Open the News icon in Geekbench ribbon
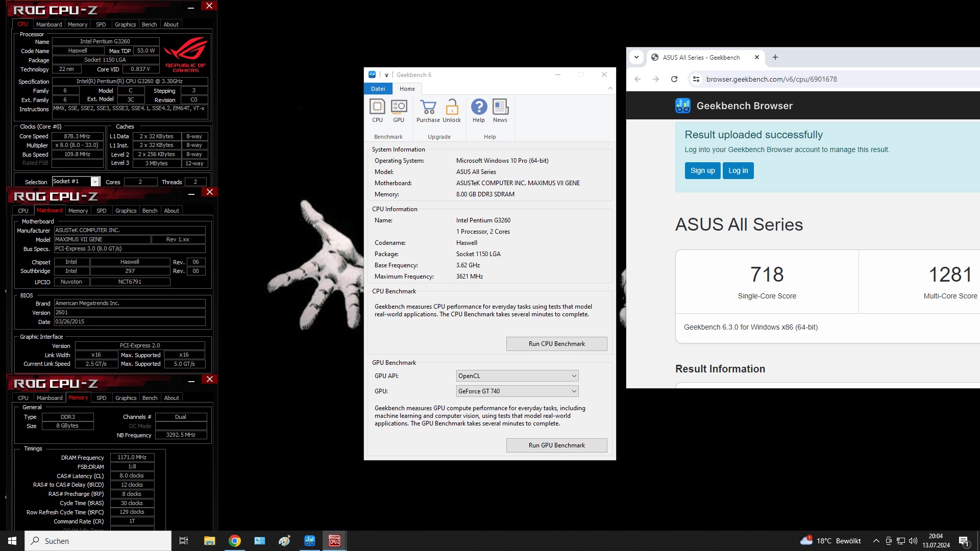The image size is (980, 551). (500, 111)
